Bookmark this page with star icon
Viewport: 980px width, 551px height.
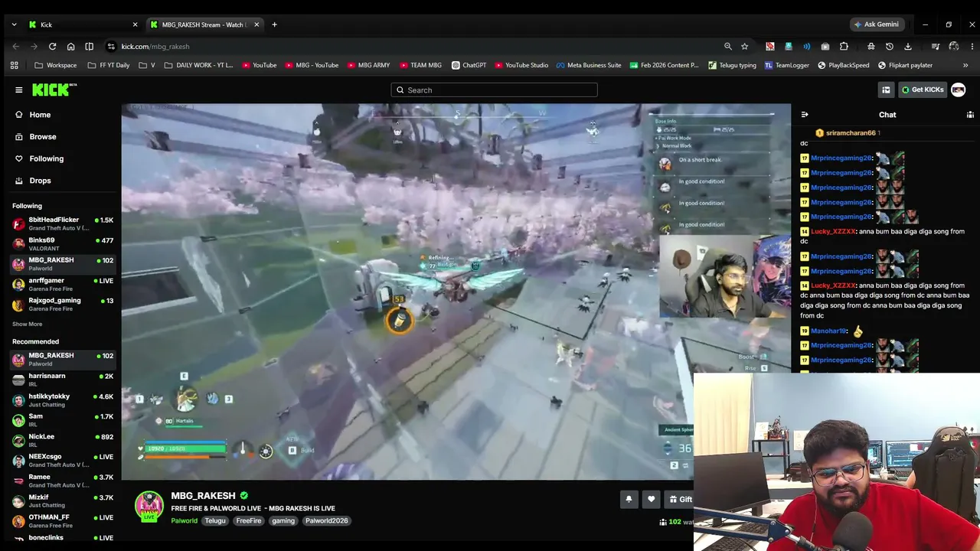coord(745,47)
